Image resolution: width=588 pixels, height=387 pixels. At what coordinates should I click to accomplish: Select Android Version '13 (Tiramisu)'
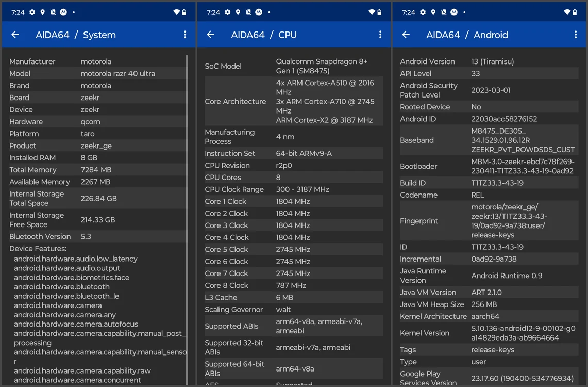(x=489, y=61)
